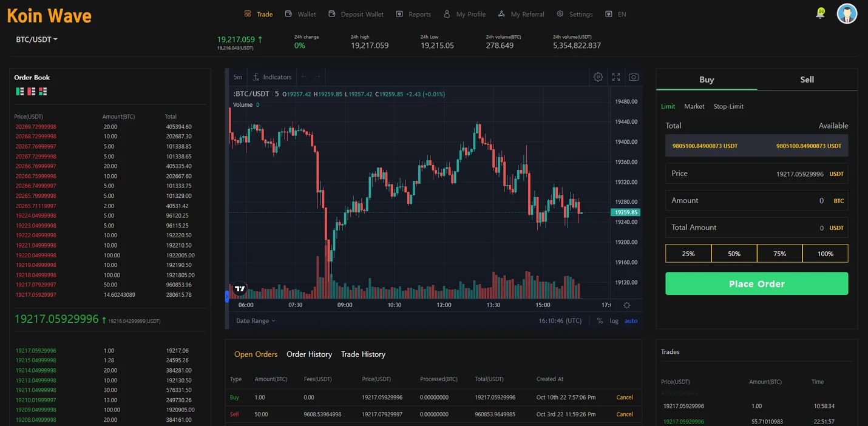Viewport: 868px width, 426px height.
Task: Select sell order price 19220.04999998
Action: tap(36, 255)
